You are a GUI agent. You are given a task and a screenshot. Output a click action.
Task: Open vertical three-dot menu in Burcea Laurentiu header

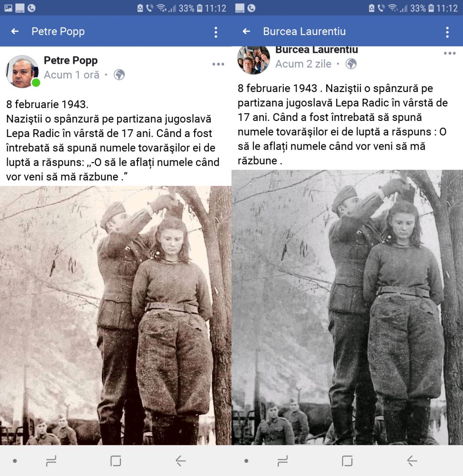pos(447,32)
